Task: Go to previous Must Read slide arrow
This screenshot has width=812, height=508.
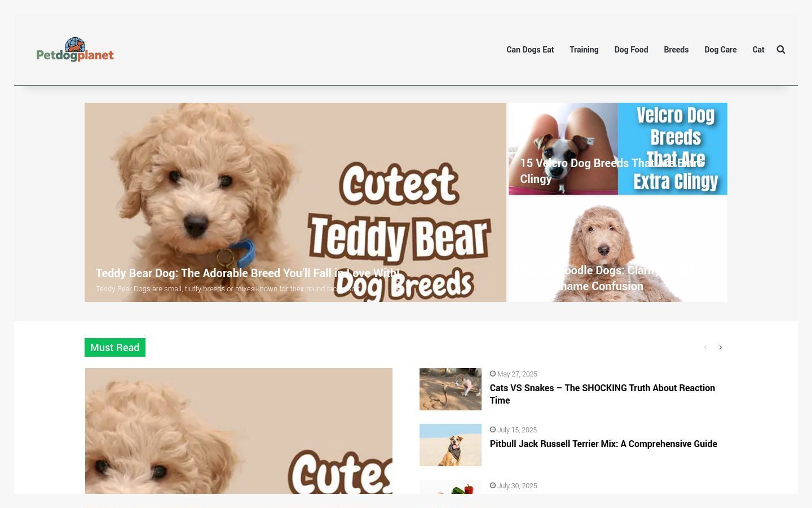Action: pos(705,347)
